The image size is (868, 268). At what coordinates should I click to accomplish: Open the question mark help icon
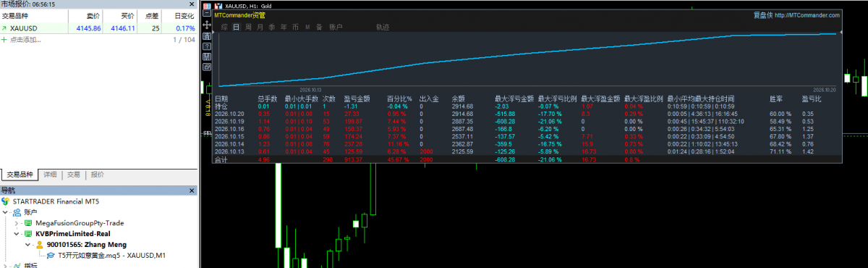[x=208, y=46]
